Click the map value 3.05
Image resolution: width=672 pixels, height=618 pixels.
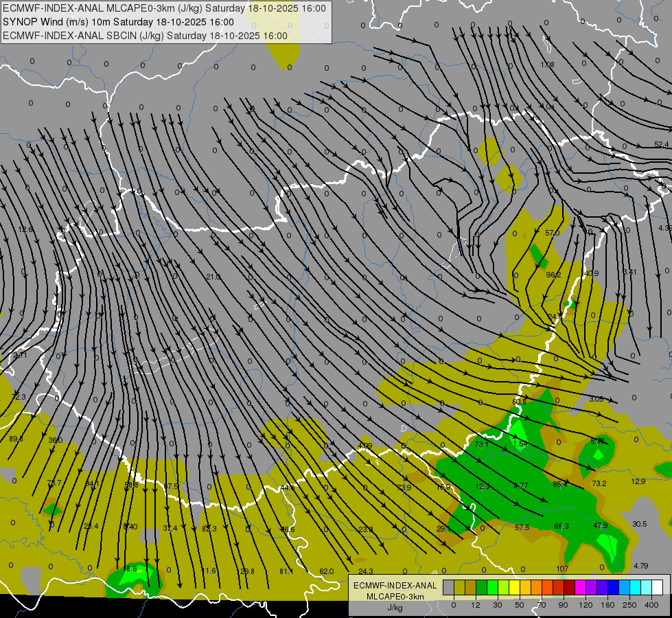tap(596, 399)
